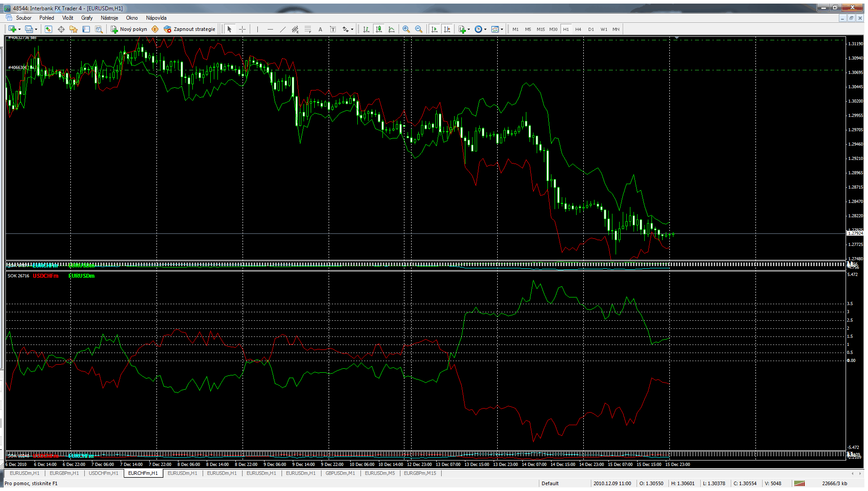Image resolution: width=868 pixels, height=491 pixels.
Task: Open the Nástroje menu
Action: click(x=109, y=18)
